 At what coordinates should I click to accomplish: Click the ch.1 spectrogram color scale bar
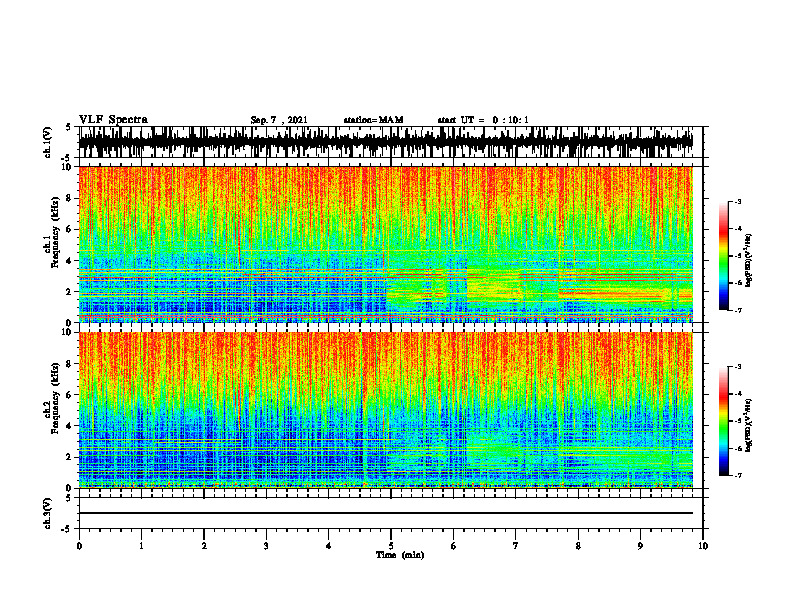724,256
